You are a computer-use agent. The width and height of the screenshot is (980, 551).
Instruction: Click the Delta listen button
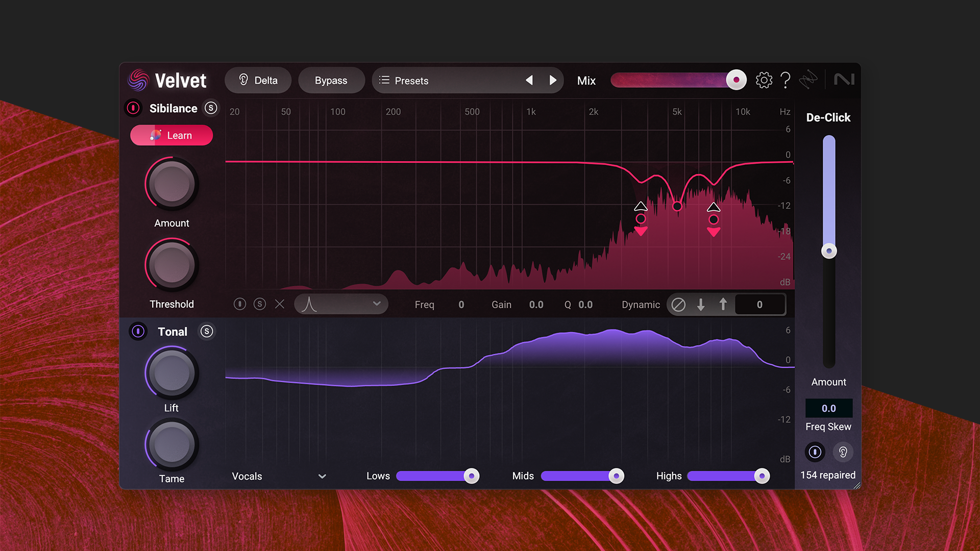coord(258,81)
